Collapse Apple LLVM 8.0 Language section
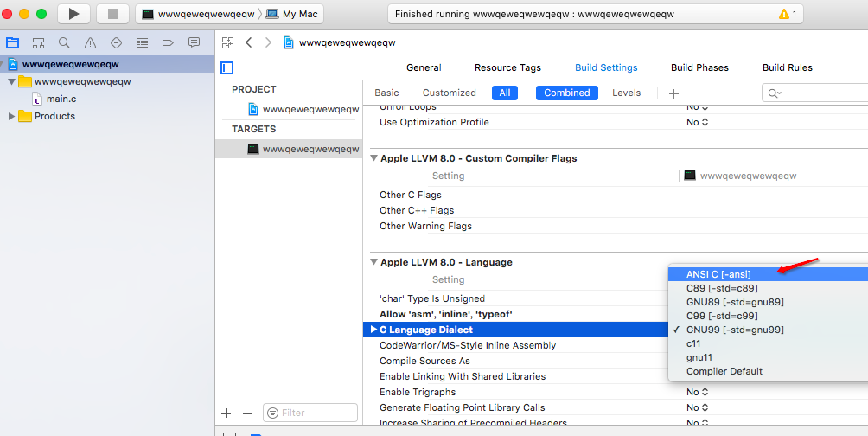Image resolution: width=868 pixels, height=436 pixels. pyautogui.click(x=373, y=262)
